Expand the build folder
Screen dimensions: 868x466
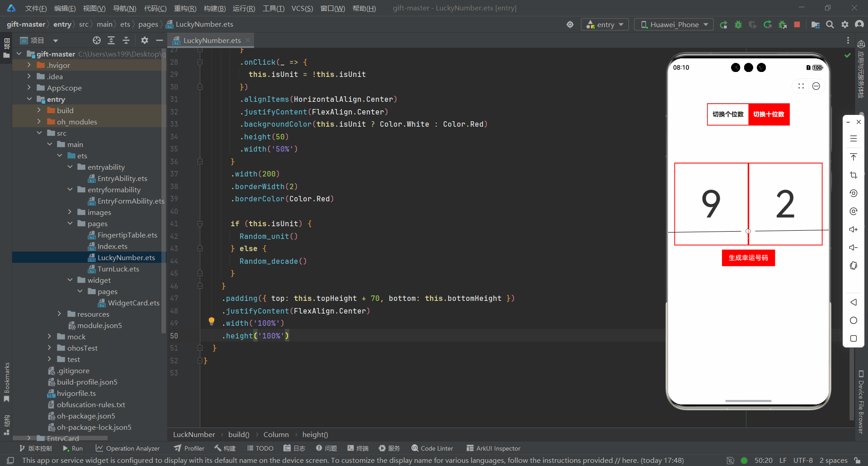[39, 110]
